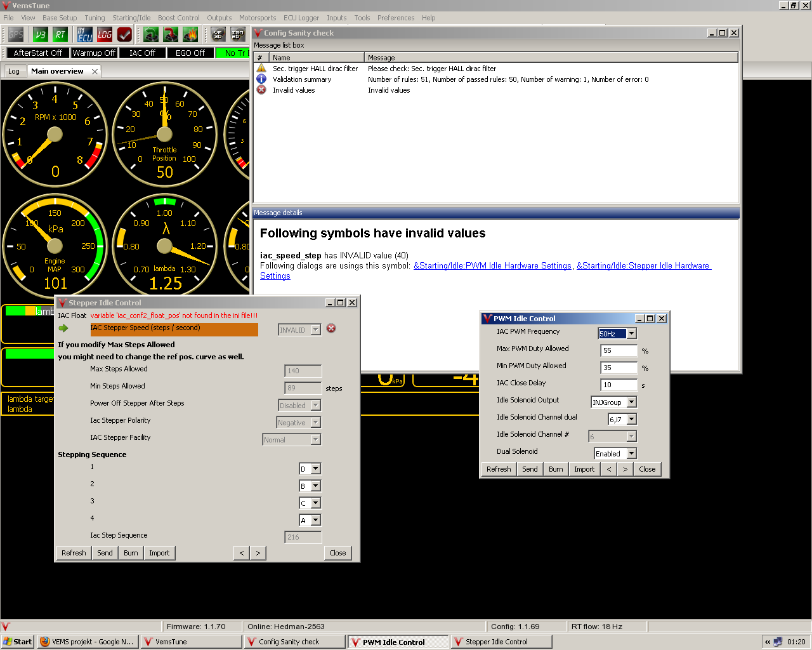Image resolution: width=812 pixels, height=650 pixels.
Task: Click the AfterStart Off status indicator
Action: point(38,53)
